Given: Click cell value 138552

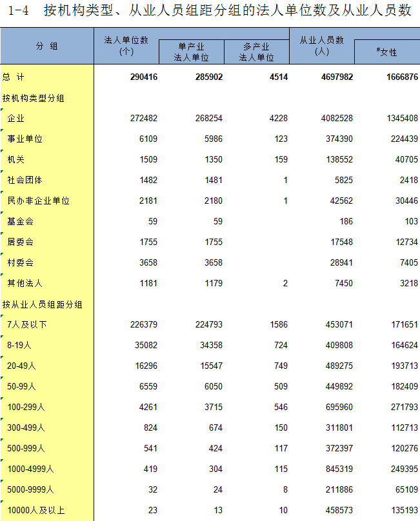Looking at the screenshot, I should click(x=339, y=159).
